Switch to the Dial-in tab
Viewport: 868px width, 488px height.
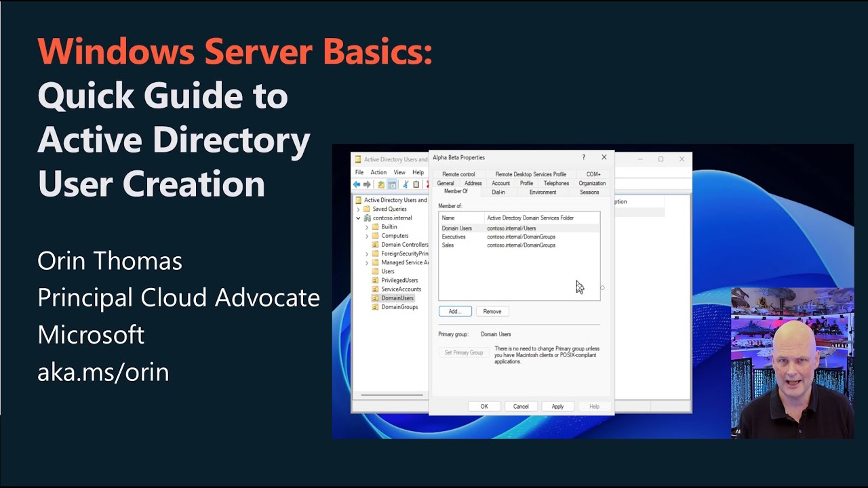point(498,192)
